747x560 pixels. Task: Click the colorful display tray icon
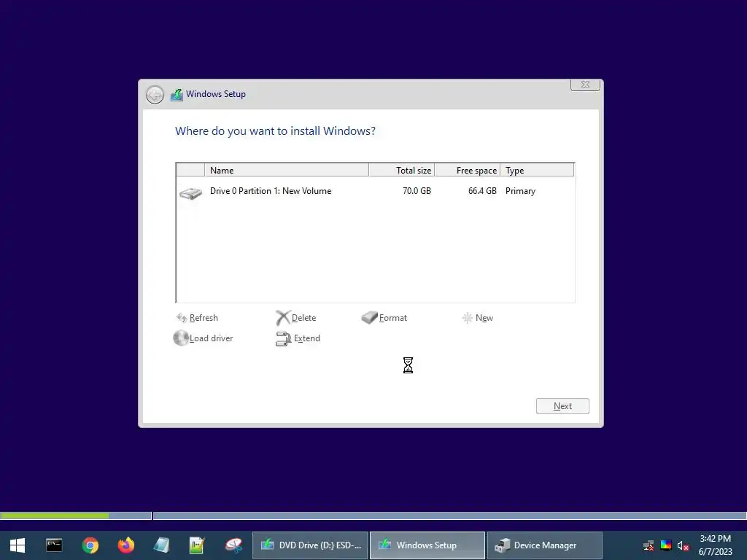666,545
